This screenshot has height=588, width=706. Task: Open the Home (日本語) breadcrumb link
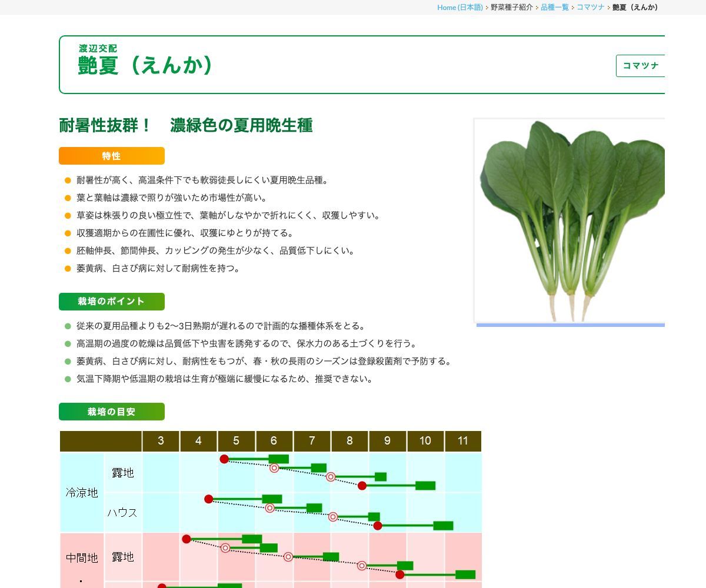pyautogui.click(x=459, y=7)
